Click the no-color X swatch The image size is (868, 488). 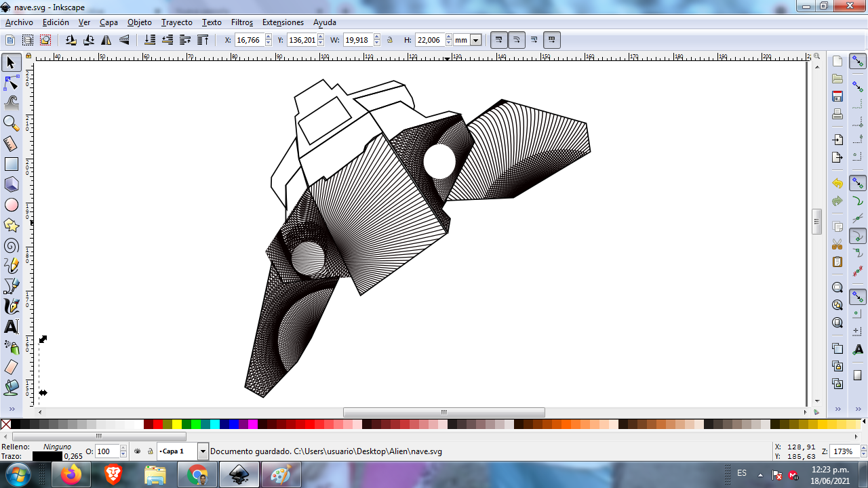coord(5,424)
